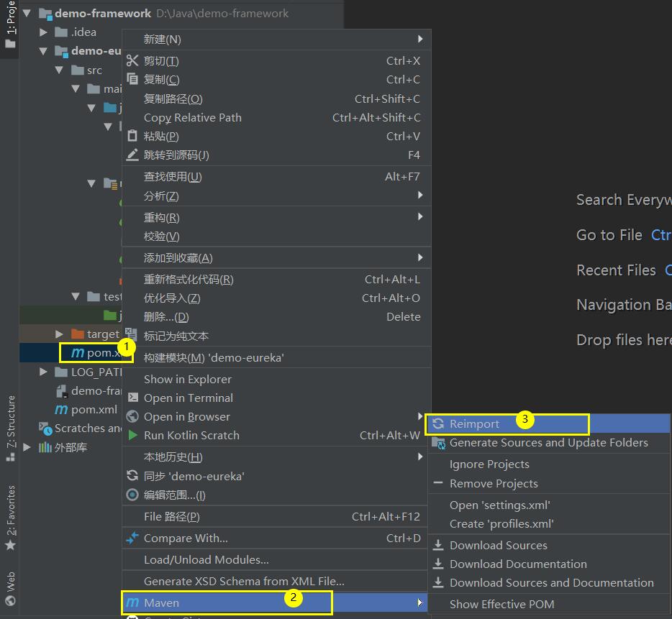Expand the target folder node
Screen dimensions: 672x619
pos(60,334)
